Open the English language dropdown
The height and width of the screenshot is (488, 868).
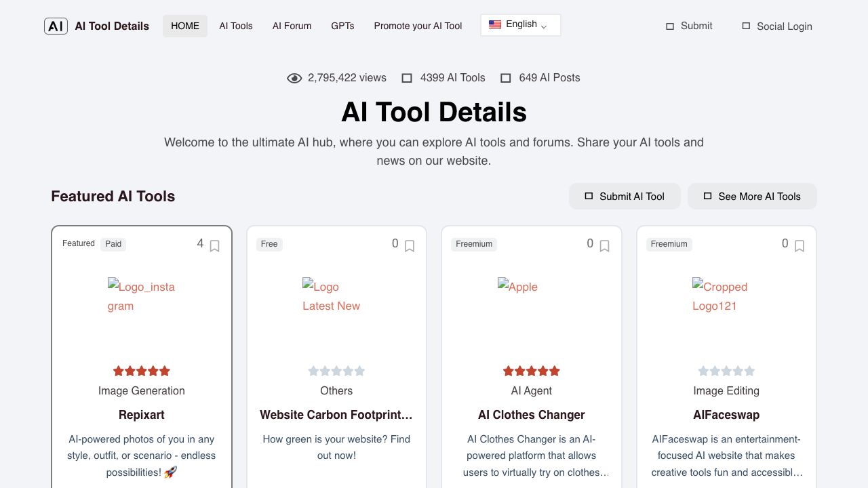point(520,25)
